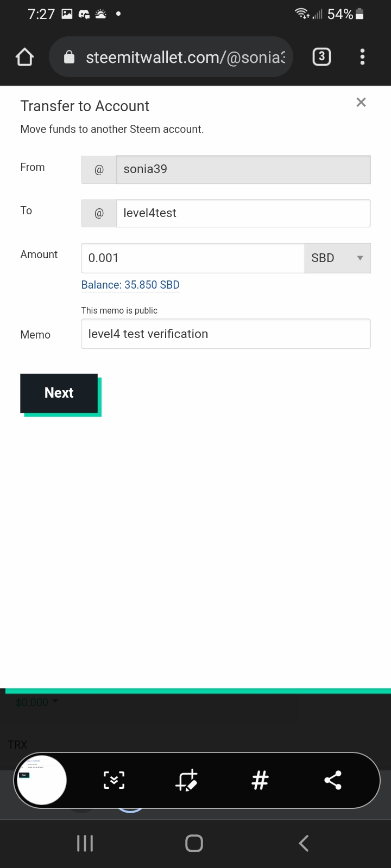Focus the To account field
391x868 pixels.
[x=243, y=213]
